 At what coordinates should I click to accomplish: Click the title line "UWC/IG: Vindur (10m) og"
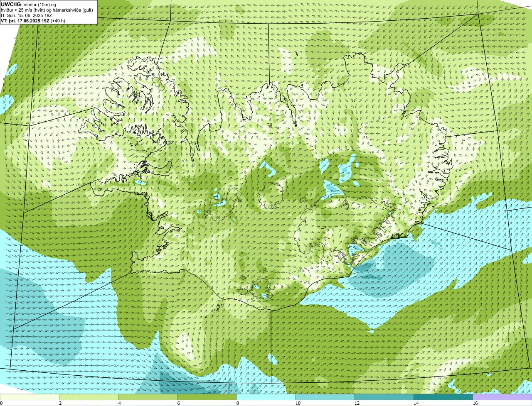coord(28,5)
